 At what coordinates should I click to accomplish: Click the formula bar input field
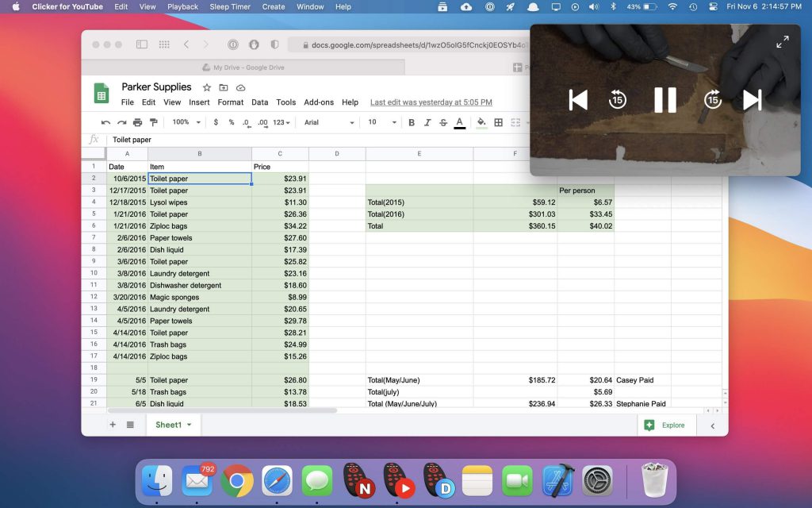point(238,140)
